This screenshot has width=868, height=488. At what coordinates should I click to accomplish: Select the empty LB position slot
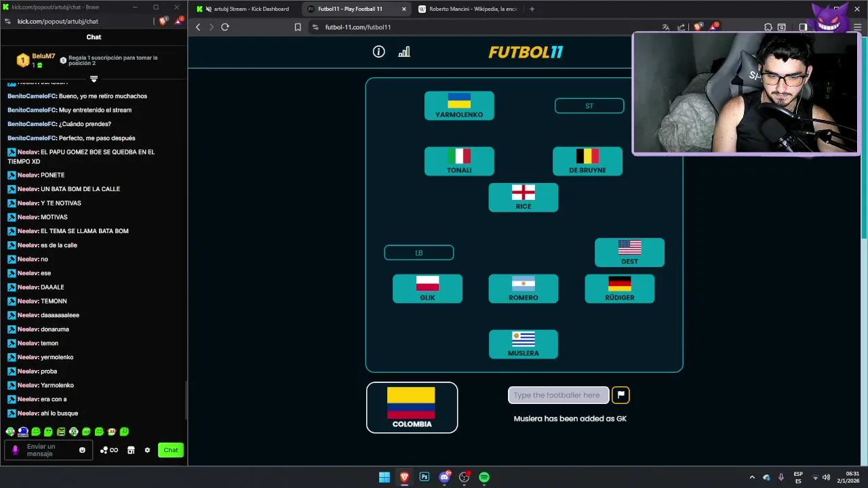coord(419,253)
